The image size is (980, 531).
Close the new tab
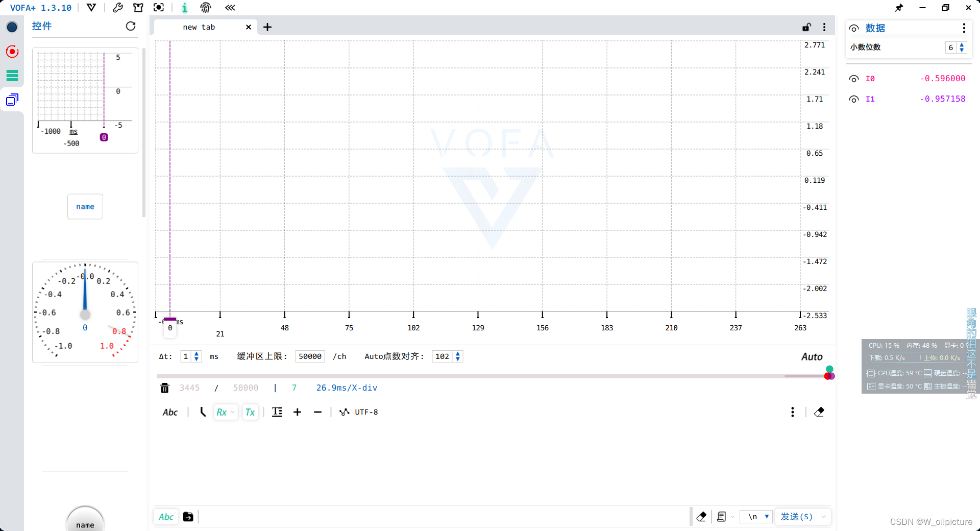point(249,27)
